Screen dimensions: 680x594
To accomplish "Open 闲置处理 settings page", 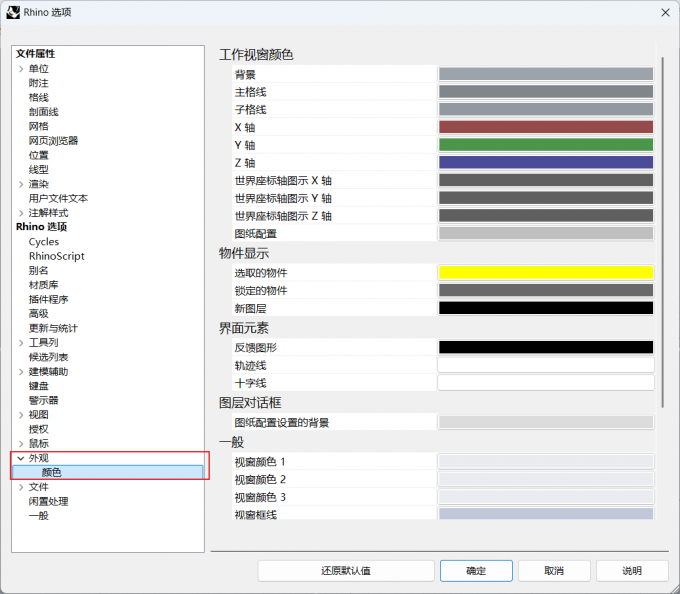I will coord(49,501).
